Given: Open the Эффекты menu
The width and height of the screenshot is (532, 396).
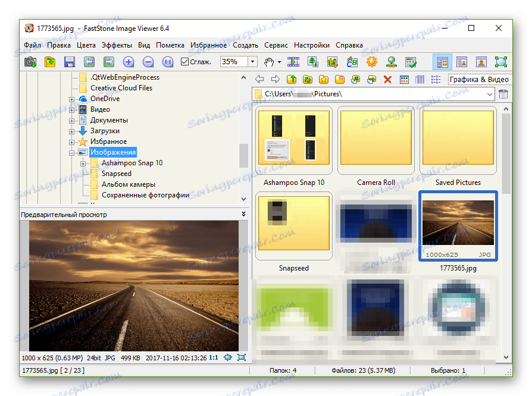Looking at the screenshot, I should coord(117,45).
